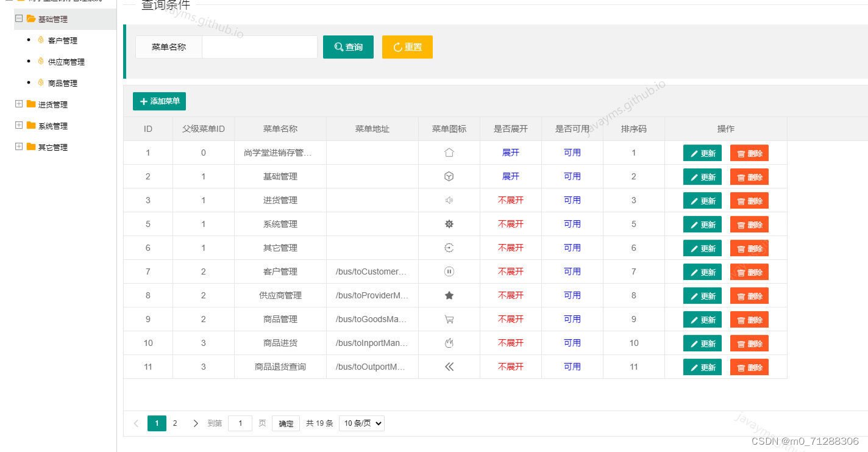
Task: Click the 查询 search button
Action: (x=348, y=47)
